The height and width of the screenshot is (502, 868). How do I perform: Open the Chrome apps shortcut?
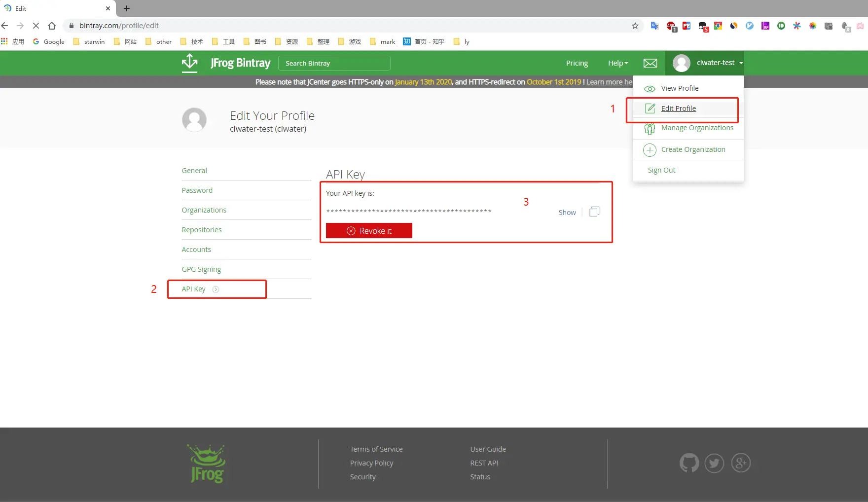pos(13,41)
